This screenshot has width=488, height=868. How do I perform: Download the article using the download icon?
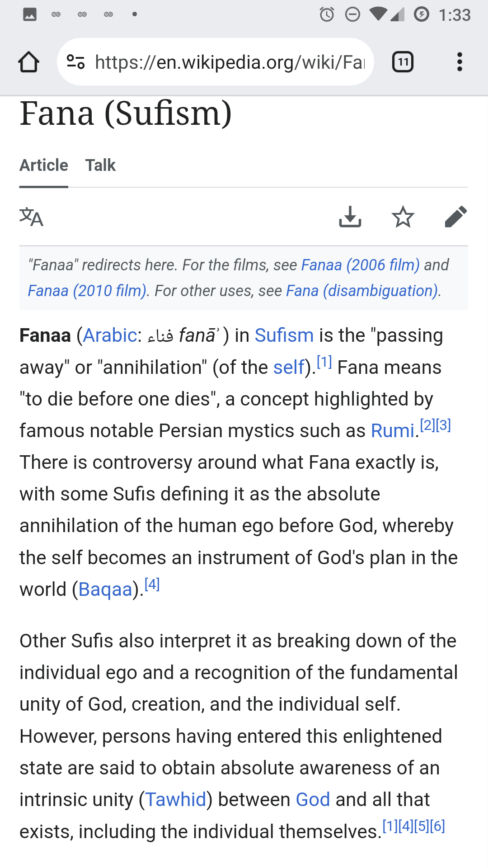(x=350, y=217)
